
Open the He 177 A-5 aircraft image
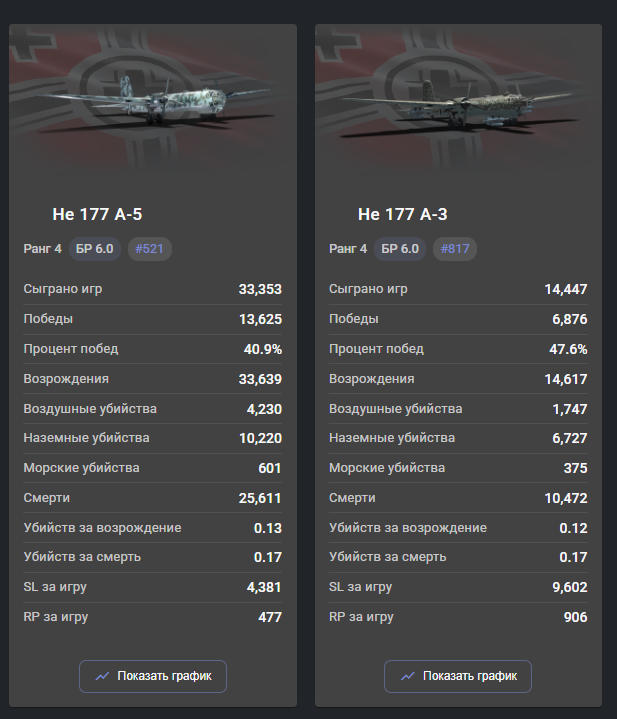pyautogui.click(x=153, y=100)
